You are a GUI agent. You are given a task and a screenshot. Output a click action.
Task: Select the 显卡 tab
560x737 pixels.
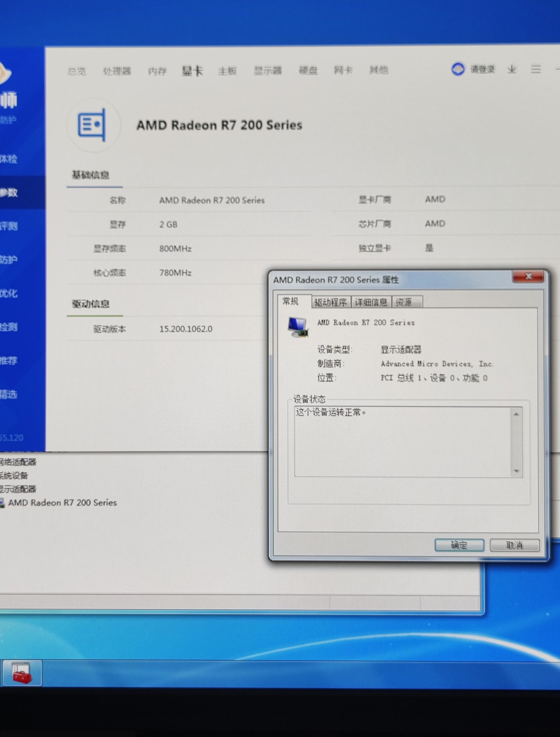tap(192, 71)
